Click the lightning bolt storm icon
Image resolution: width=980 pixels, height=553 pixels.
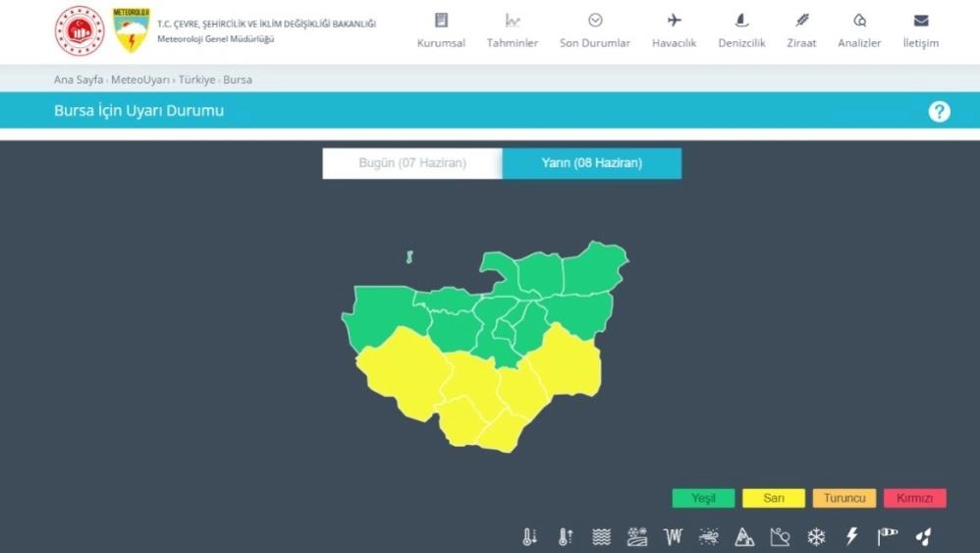point(851,537)
